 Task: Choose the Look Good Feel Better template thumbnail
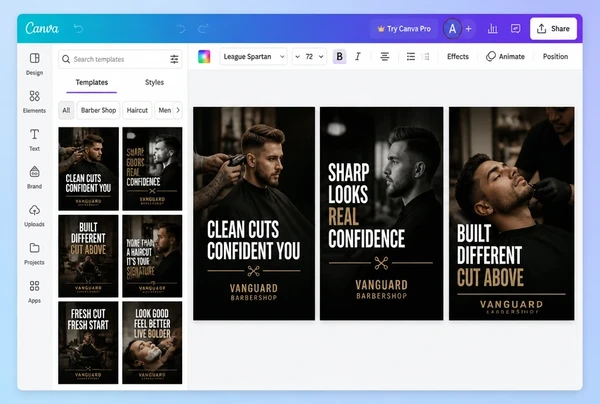pos(152,343)
